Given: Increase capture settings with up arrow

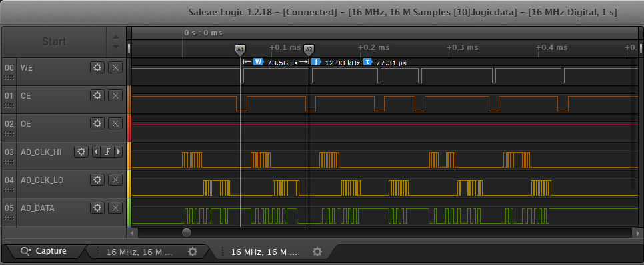Looking at the screenshot, I should coord(116,37).
